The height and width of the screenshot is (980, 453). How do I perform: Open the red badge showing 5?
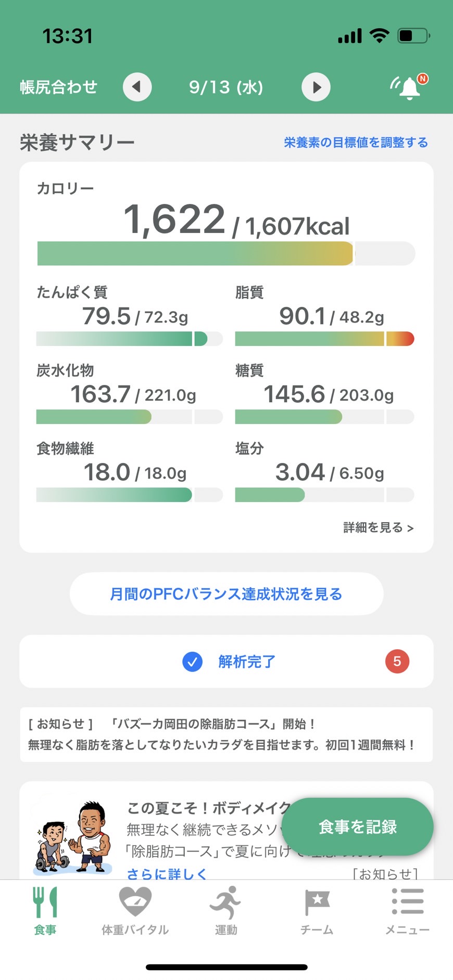coord(397,661)
